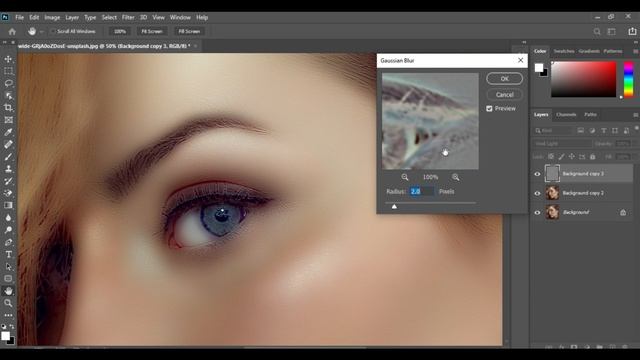
Task: Select the Lasso tool
Action: tap(8, 84)
